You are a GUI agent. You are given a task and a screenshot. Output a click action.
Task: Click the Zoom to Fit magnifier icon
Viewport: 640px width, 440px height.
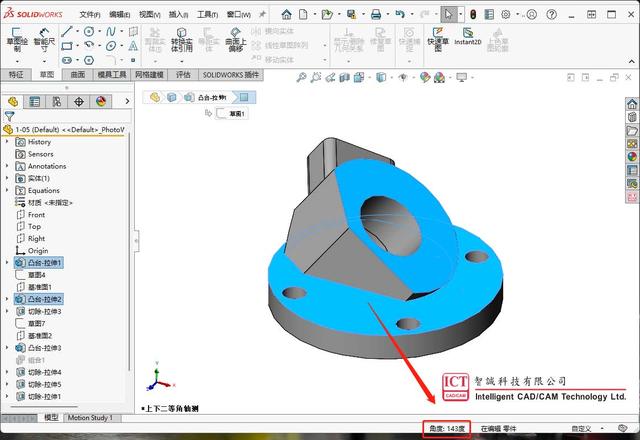(301, 77)
